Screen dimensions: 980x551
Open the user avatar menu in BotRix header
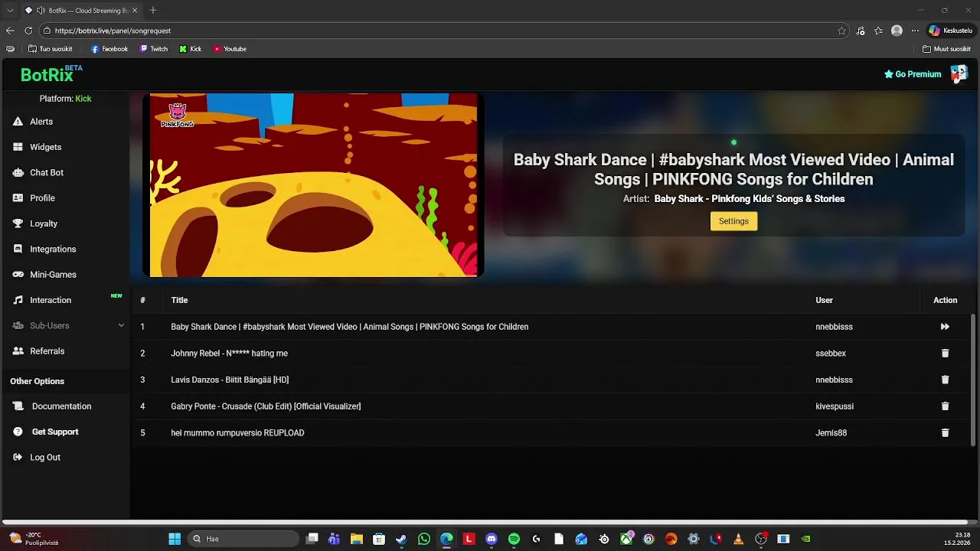pos(959,74)
